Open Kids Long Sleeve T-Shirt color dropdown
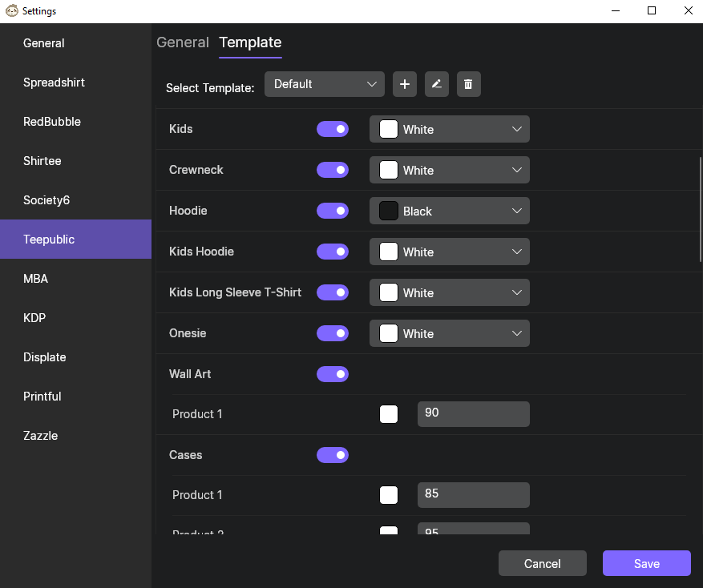Viewport: 703px width, 588px height. point(449,292)
